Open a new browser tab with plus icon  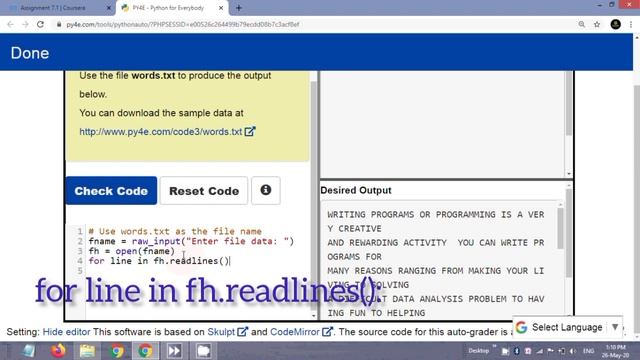click(x=239, y=8)
